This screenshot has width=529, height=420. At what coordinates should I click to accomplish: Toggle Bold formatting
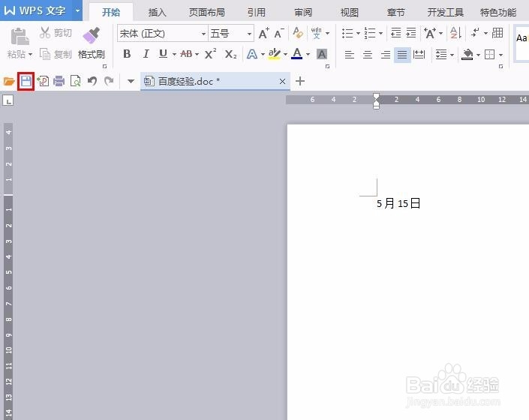[127, 54]
